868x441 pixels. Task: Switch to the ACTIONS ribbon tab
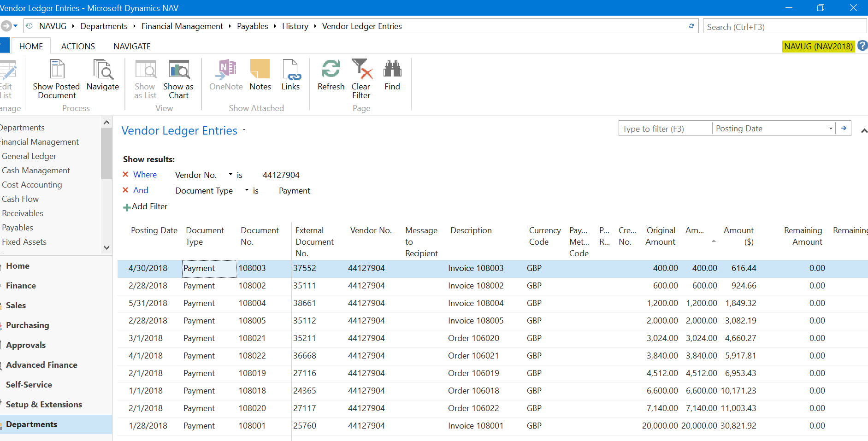point(78,46)
